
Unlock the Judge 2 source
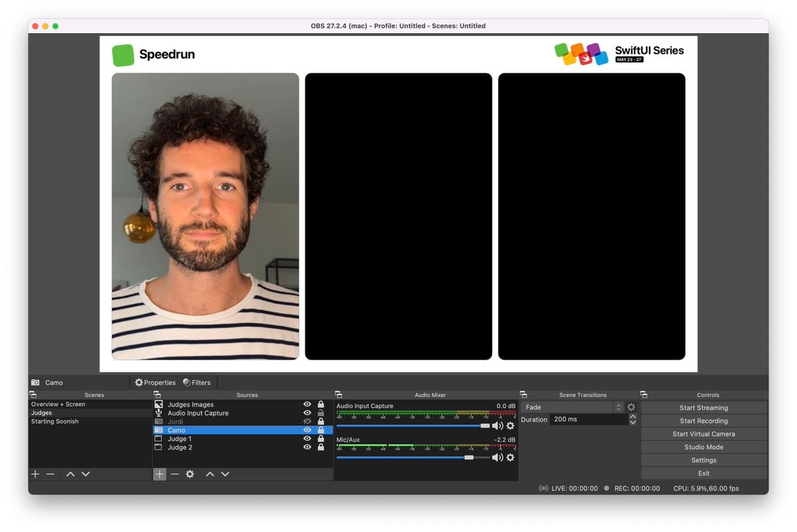click(x=321, y=448)
